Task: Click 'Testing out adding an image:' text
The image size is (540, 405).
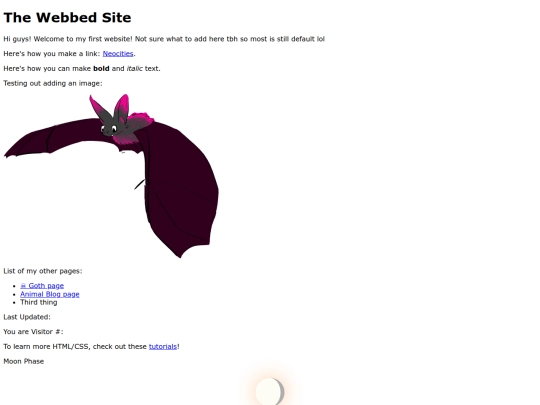Action: 53,83
